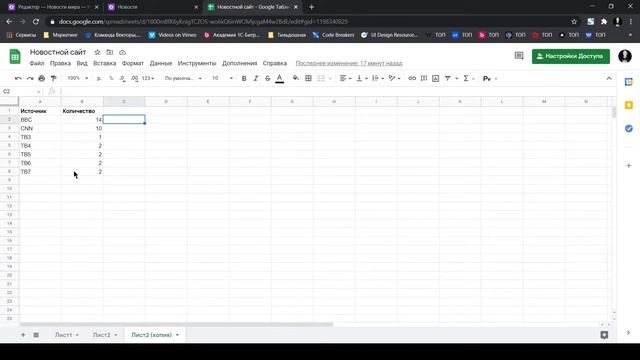Screen dimensions: 640x360
Task: Open the fill color picker
Action: click(296, 78)
